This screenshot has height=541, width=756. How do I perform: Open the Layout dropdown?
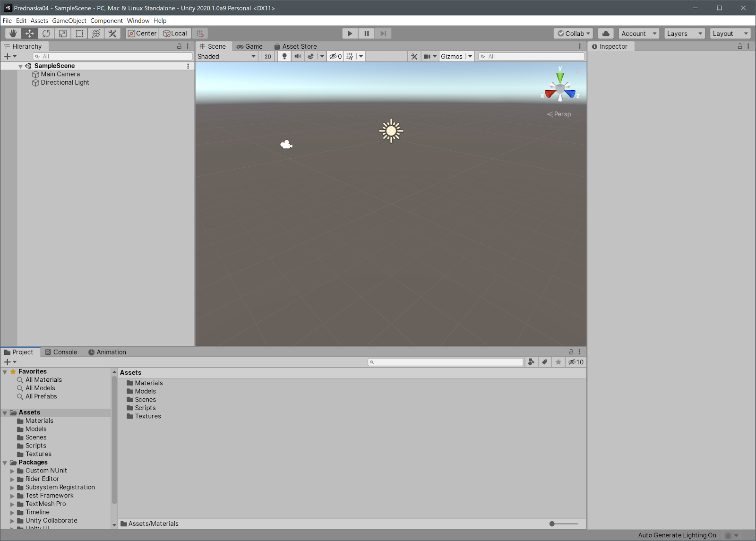(730, 34)
